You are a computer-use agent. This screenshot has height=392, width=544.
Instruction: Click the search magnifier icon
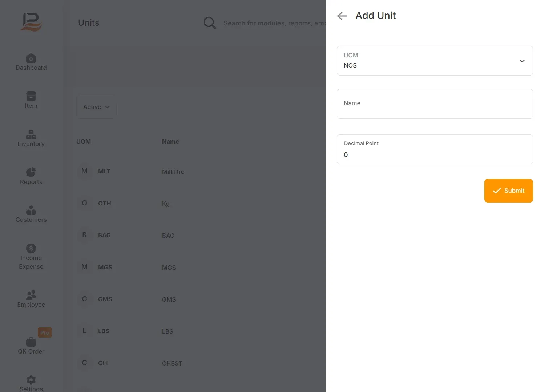coord(210,23)
